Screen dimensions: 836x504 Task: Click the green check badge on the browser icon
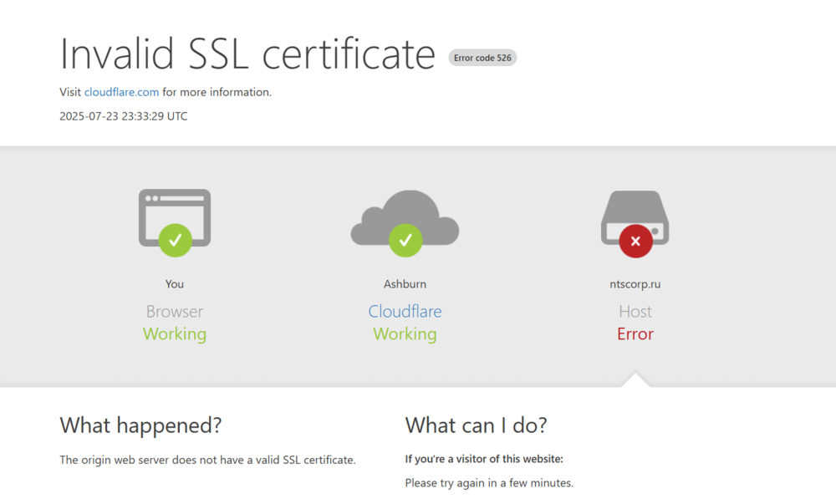(175, 239)
